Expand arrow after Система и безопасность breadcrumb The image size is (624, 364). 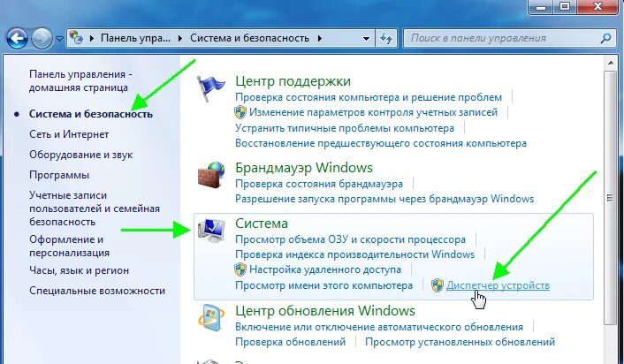click(x=320, y=38)
